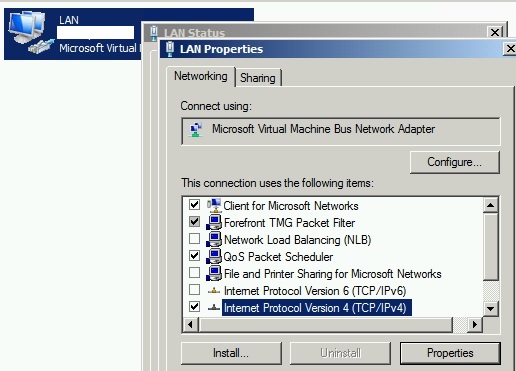Uncheck QoS Packet Scheduler checkbox
This screenshot has height=371, width=516.
(x=194, y=256)
